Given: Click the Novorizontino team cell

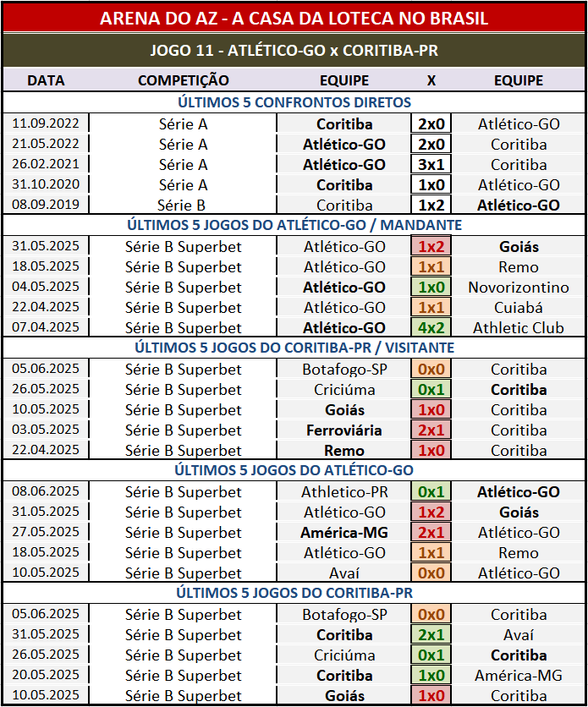Looking at the screenshot, I should point(519,288).
